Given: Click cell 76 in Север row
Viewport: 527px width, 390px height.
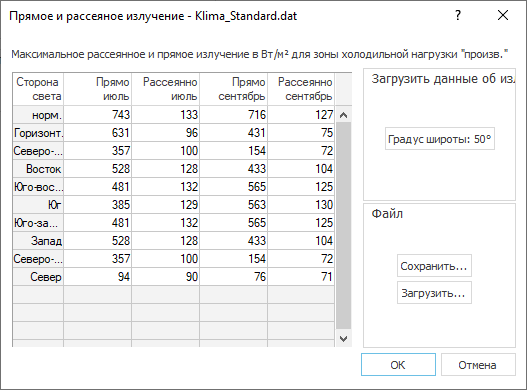Looking at the screenshot, I should coord(234,277).
